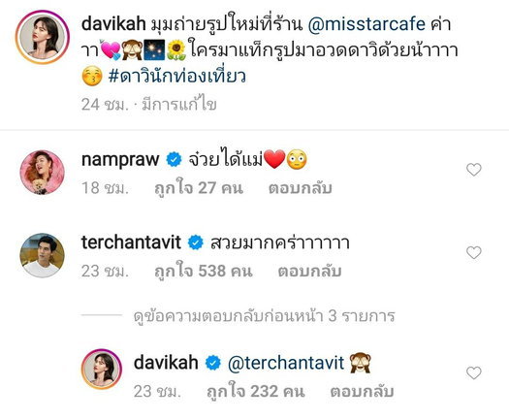
Task: Open davikah's story from top profile picture
Action: (43, 37)
